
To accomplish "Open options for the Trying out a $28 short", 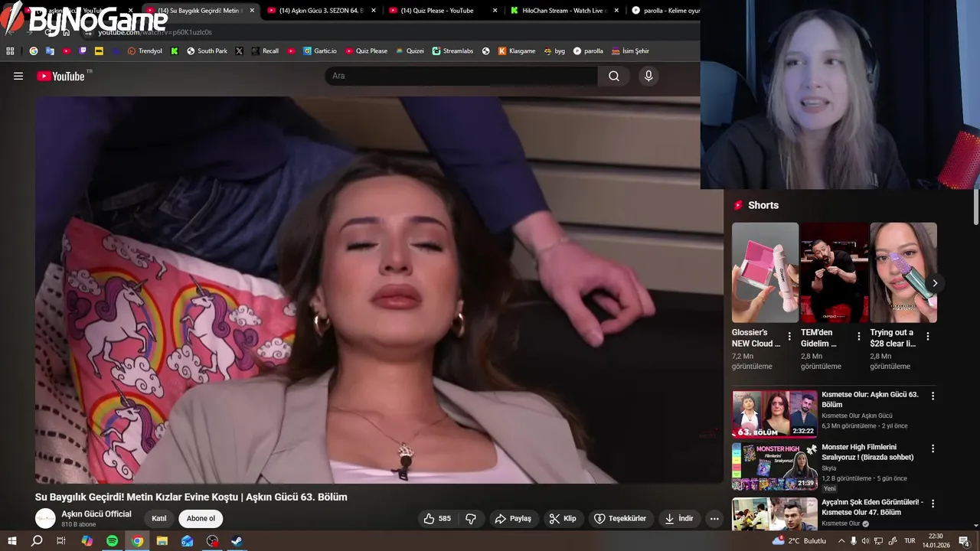I will click(928, 337).
